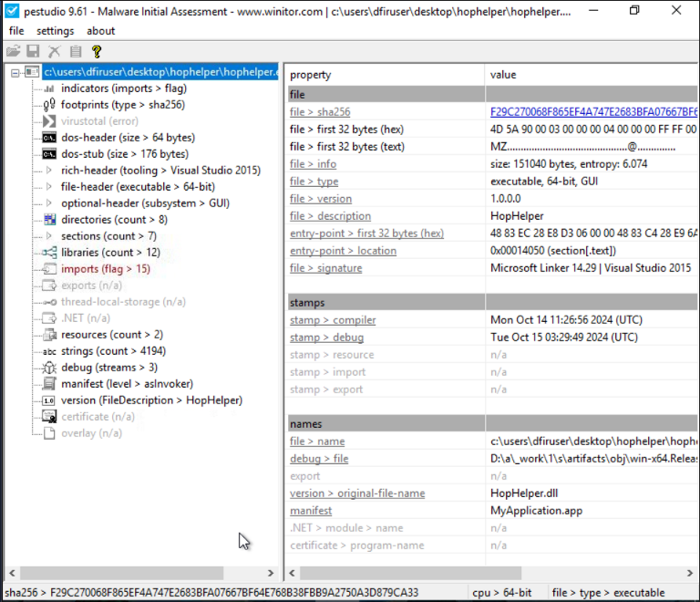Expand the file-header tree node
The image size is (700, 602).
(x=49, y=187)
